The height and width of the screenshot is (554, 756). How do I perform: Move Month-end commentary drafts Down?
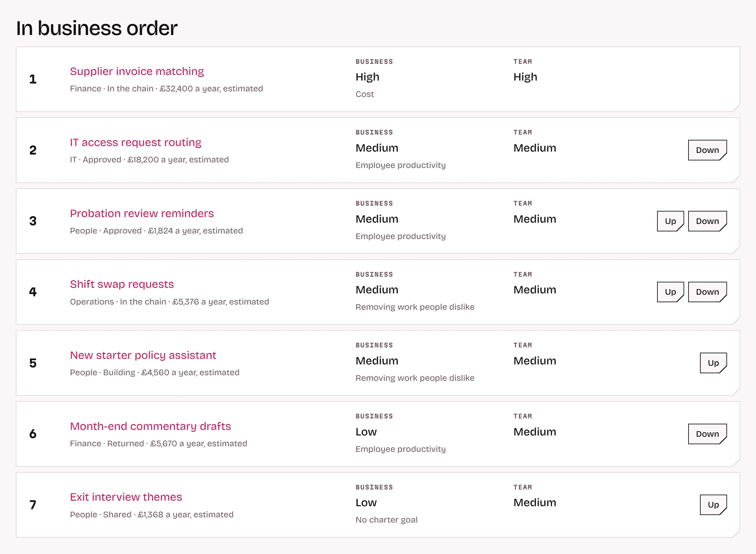click(x=708, y=434)
